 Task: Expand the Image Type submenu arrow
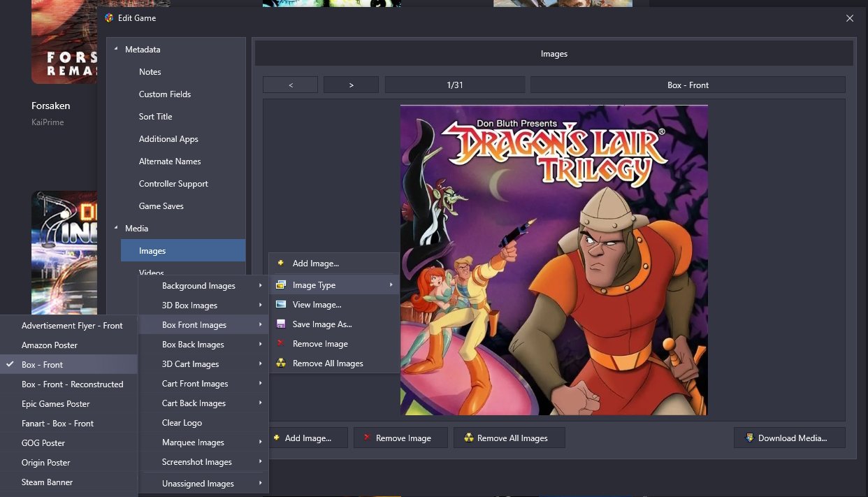tap(391, 285)
